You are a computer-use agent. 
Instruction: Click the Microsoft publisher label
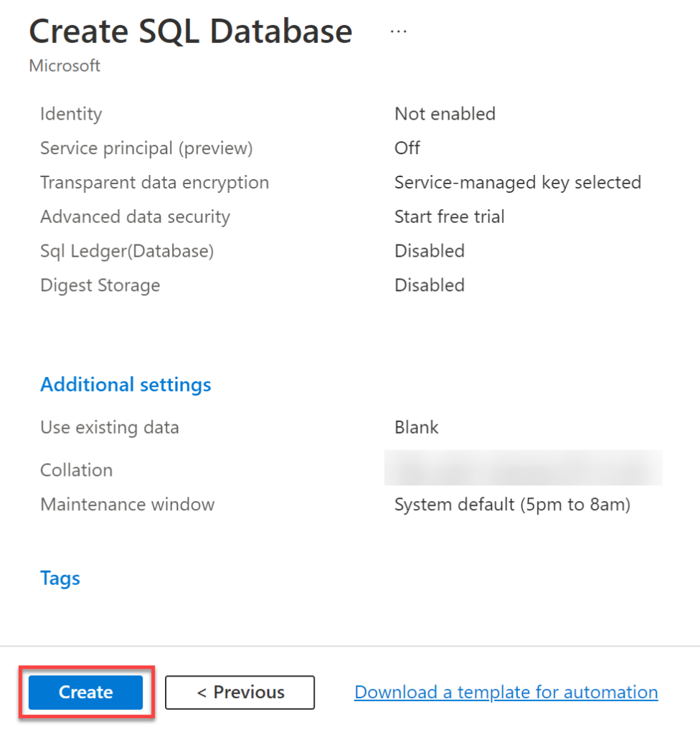click(x=65, y=65)
